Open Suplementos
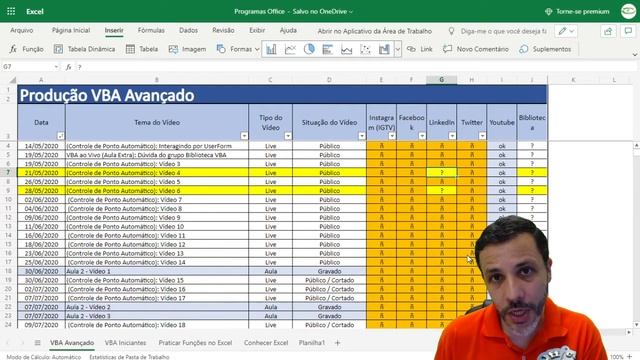 (545, 49)
